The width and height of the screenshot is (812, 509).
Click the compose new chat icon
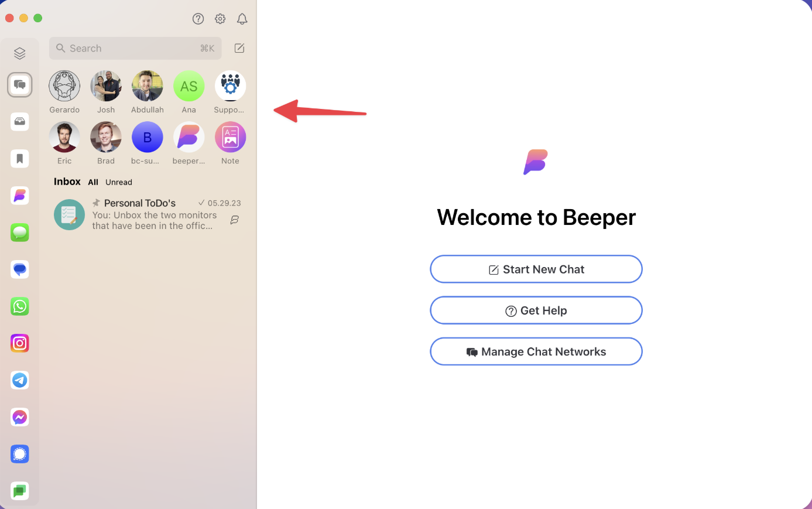click(239, 48)
